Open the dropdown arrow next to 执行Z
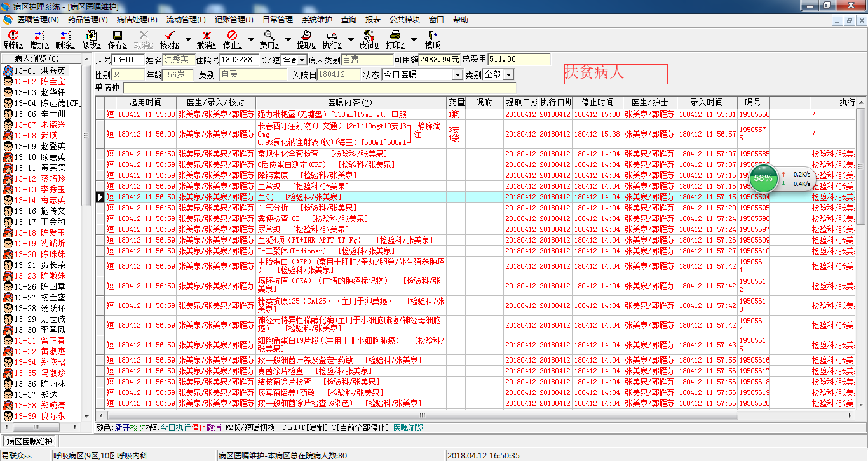Viewport: 868px width, 461px height. [x=351, y=39]
